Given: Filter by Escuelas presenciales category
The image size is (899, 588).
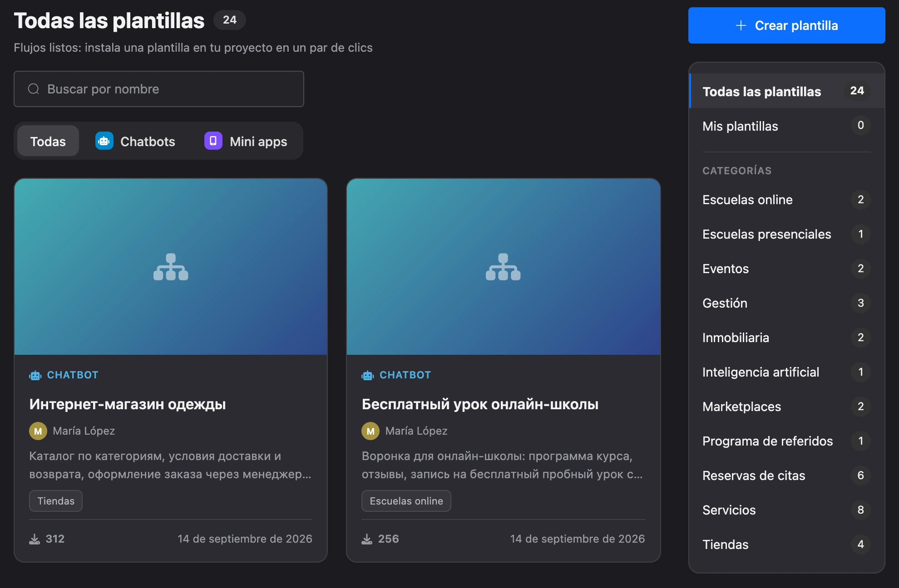Looking at the screenshot, I should pos(786,234).
